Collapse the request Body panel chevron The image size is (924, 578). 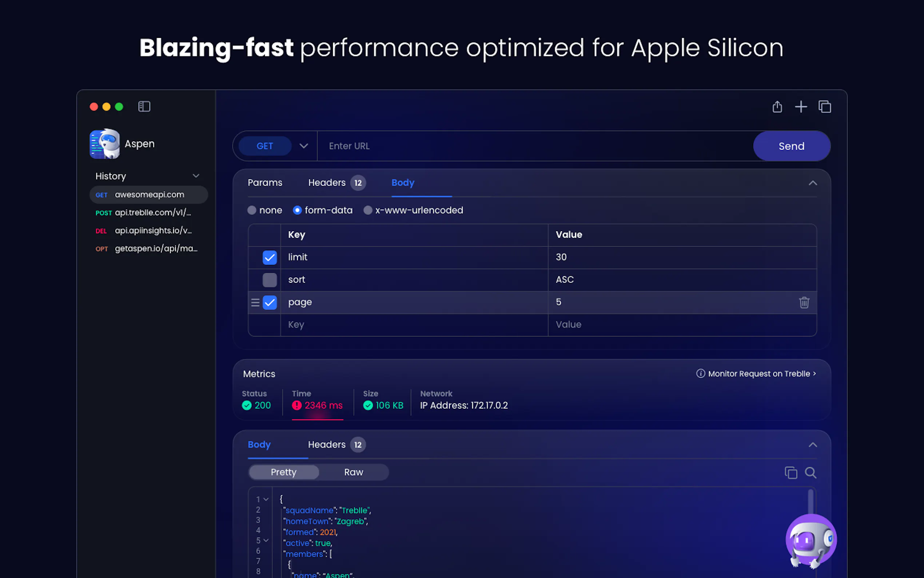812,183
